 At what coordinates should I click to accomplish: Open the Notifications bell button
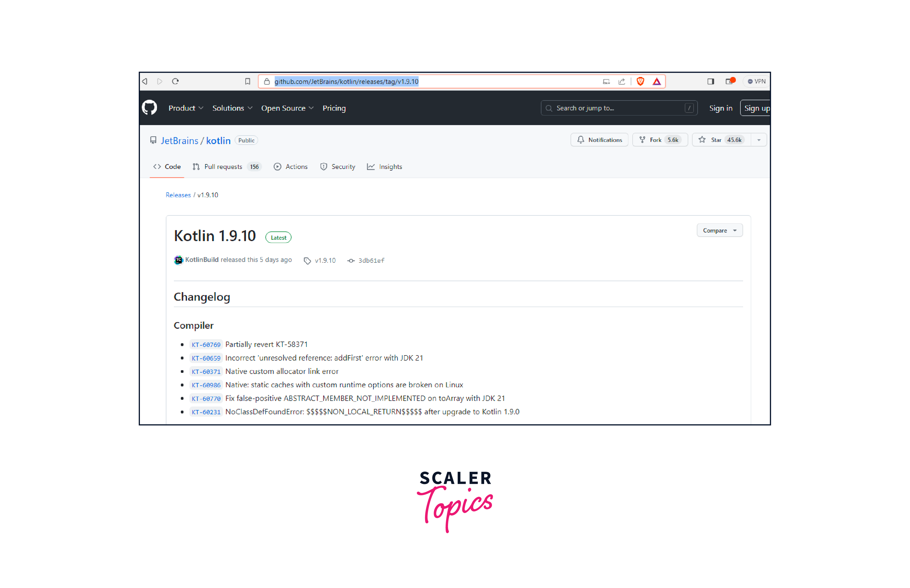[599, 140]
